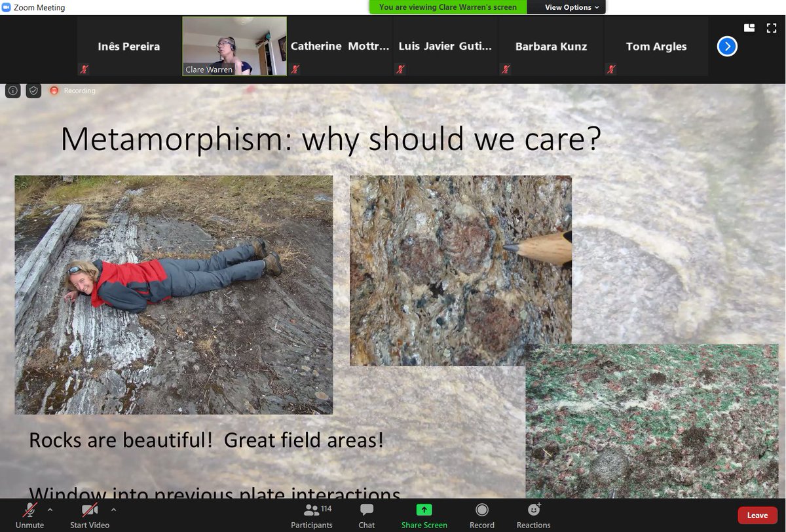Start Video from the camera button

[x=90, y=514]
